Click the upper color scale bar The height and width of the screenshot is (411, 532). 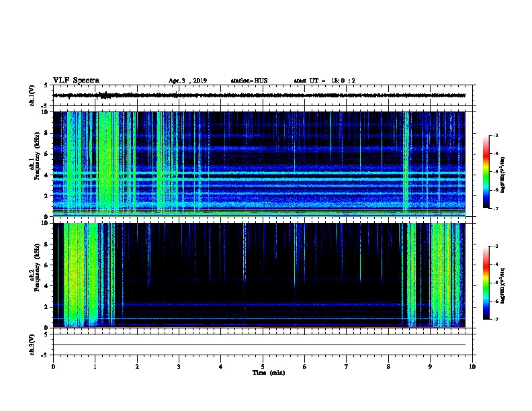point(486,172)
